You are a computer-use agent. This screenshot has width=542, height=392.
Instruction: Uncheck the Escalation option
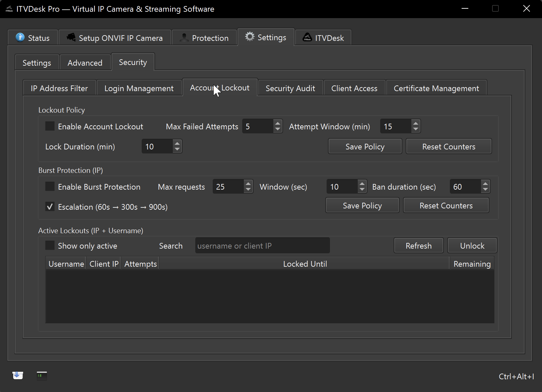click(50, 207)
